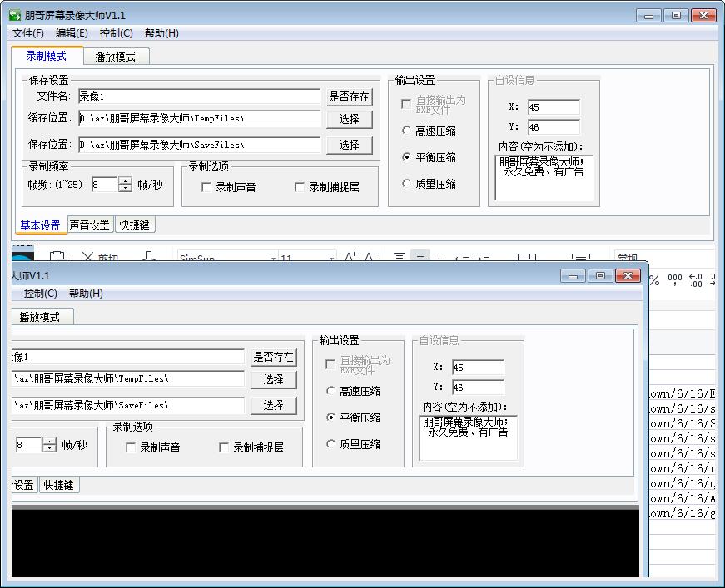Open 快捷键 tab in preview window
Viewport: 725px width, 588px height.
tap(59, 485)
